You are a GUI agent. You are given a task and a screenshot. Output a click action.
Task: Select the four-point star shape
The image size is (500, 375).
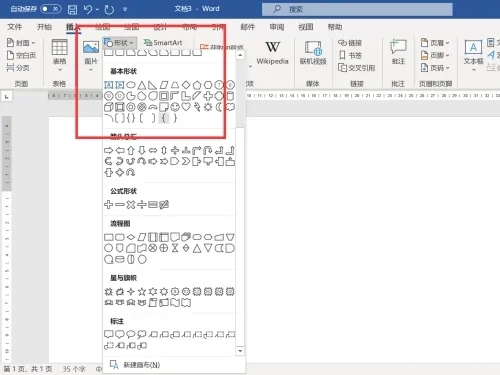[x=131, y=292]
